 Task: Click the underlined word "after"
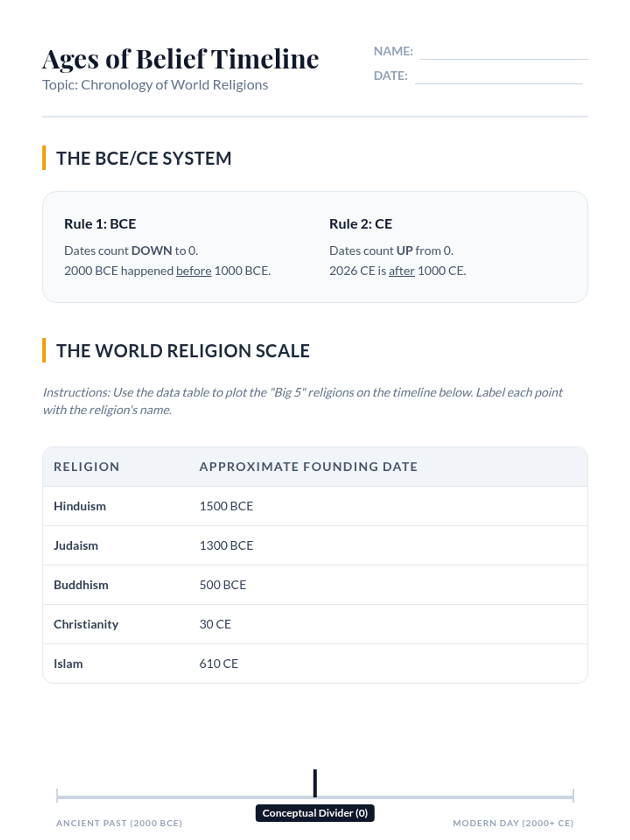pyautogui.click(x=402, y=271)
